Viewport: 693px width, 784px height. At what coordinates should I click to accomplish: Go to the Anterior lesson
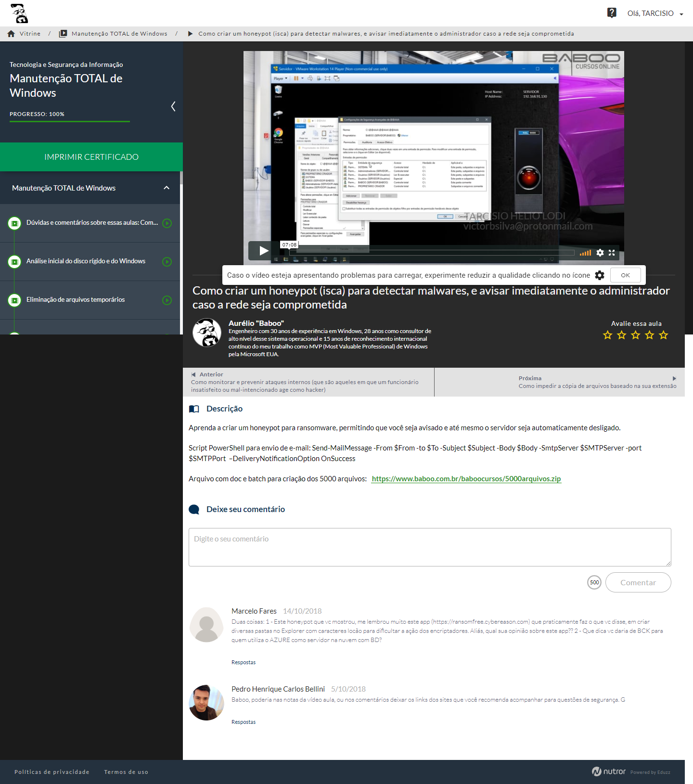pos(308,382)
